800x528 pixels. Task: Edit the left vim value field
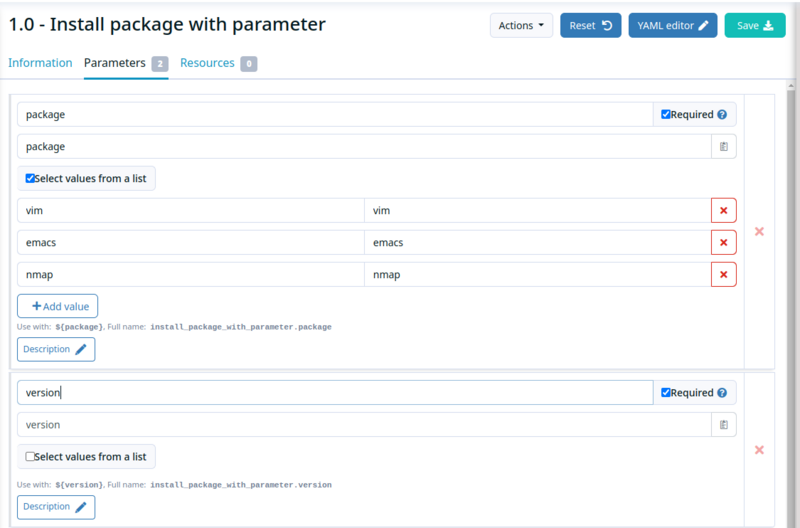point(191,210)
